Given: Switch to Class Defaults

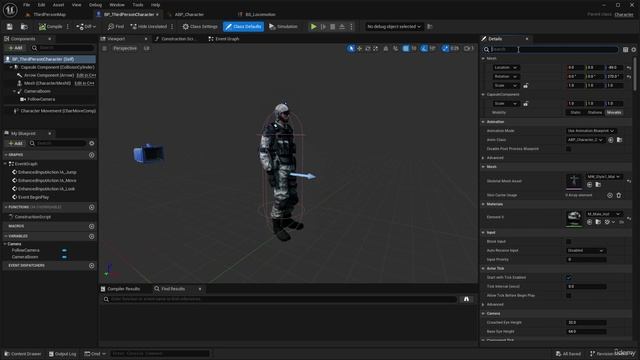Looking at the screenshot, I should (x=243, y=27).
